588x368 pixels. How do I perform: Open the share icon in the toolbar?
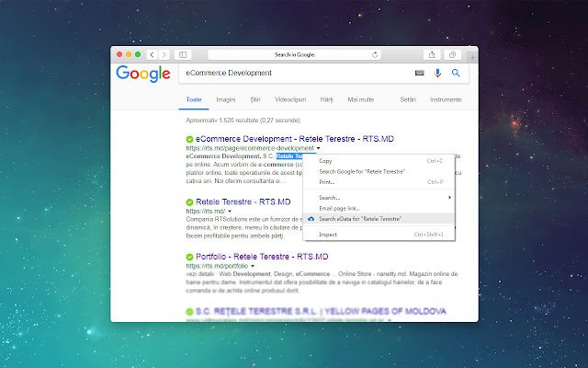coord(432,55)
